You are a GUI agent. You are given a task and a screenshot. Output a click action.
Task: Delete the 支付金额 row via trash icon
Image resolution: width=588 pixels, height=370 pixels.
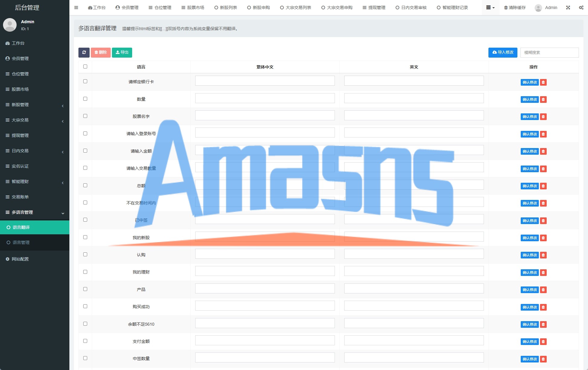(543, 342)
